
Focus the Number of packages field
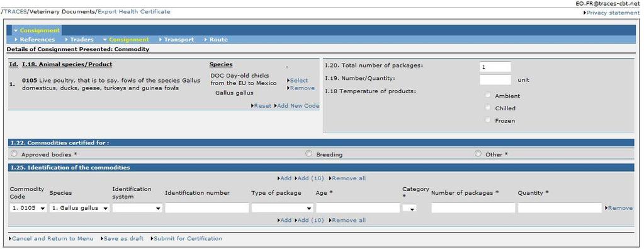coord(473,208)
